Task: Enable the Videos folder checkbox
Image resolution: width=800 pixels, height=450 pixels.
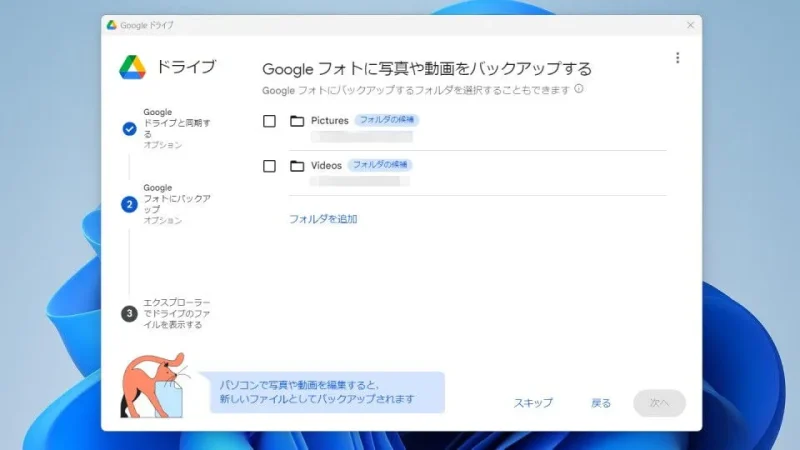Action: click(269, 166)
